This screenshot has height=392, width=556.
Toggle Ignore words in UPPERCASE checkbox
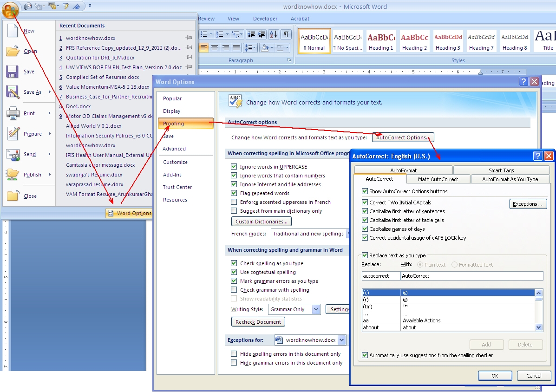coord(234,167)
